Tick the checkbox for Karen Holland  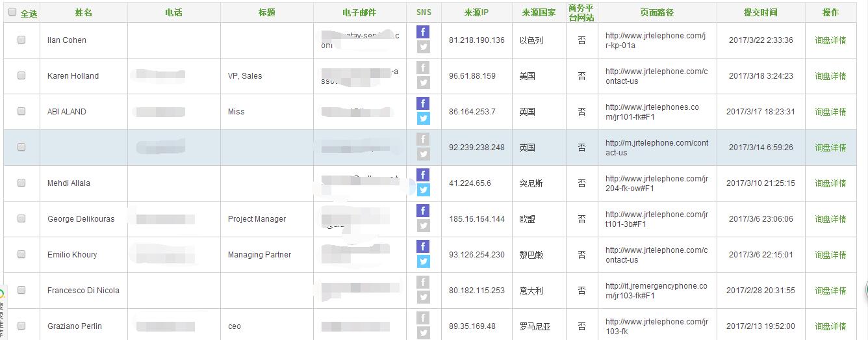click(21, 75)
